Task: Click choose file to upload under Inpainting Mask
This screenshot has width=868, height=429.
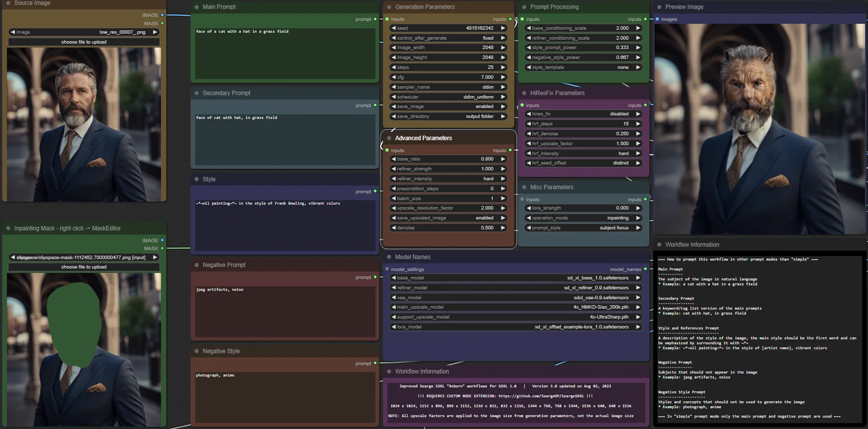Action: (x=84, y=267)
